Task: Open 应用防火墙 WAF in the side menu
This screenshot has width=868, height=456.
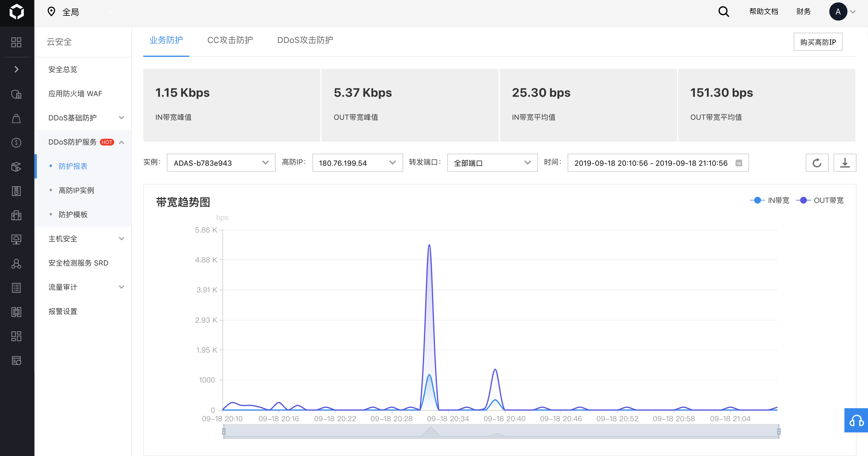Action: (x=75, y=94)
